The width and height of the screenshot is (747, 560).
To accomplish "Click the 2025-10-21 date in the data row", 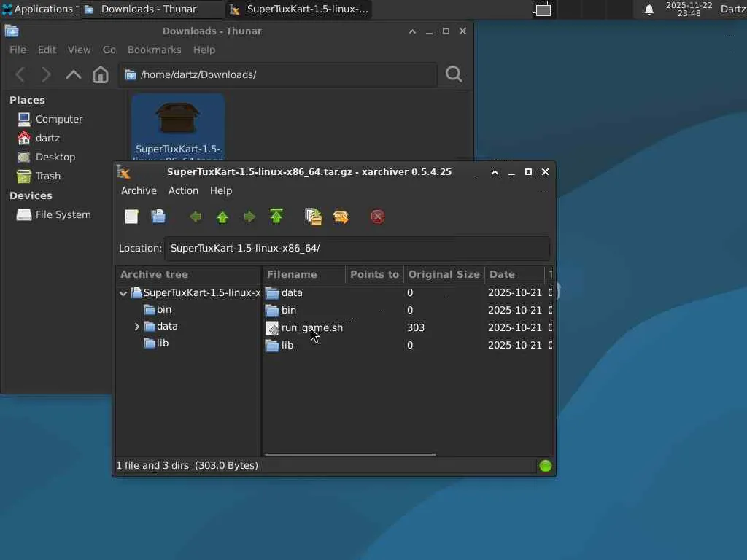I will pyautogui.click(x=515, y=293).
